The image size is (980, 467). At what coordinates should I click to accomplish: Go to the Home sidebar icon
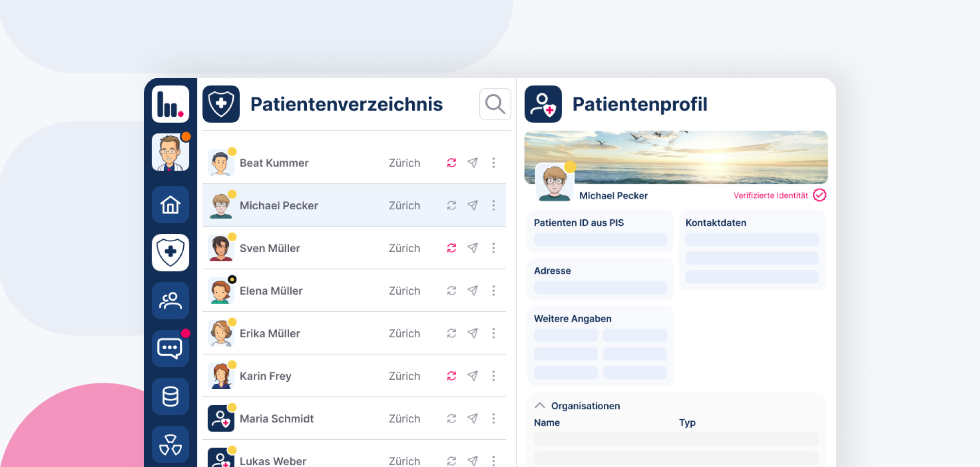tap(170, 205)
